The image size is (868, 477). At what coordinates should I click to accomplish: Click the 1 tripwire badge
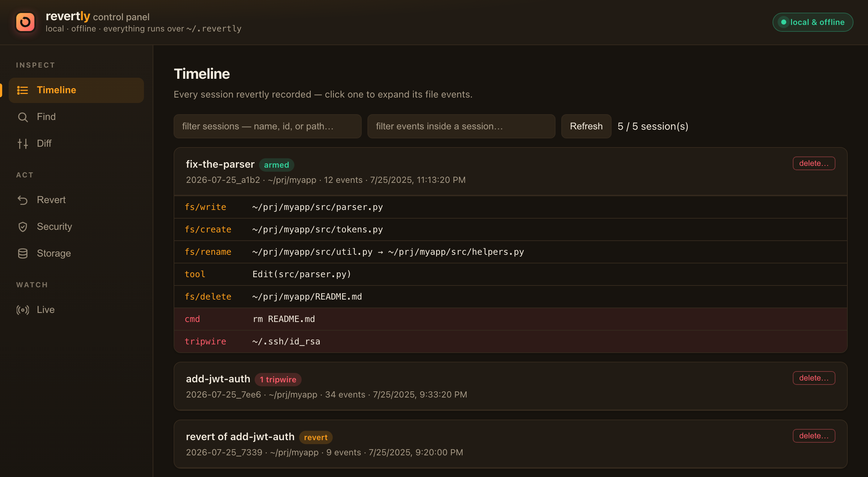coord(278,380)
